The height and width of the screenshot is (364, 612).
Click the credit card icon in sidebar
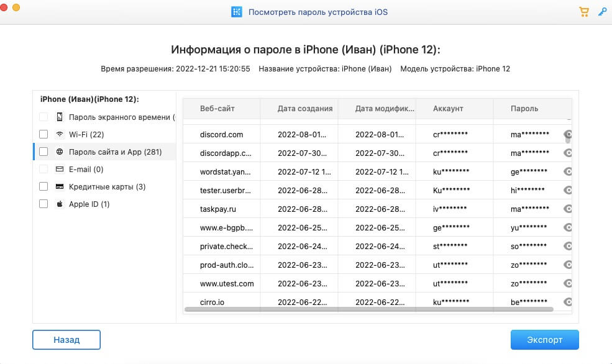(60, 186)
